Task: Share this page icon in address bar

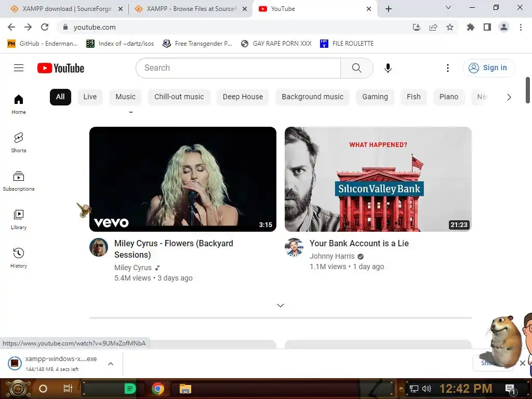Action: pyautogui.click(x=433, y=27)
